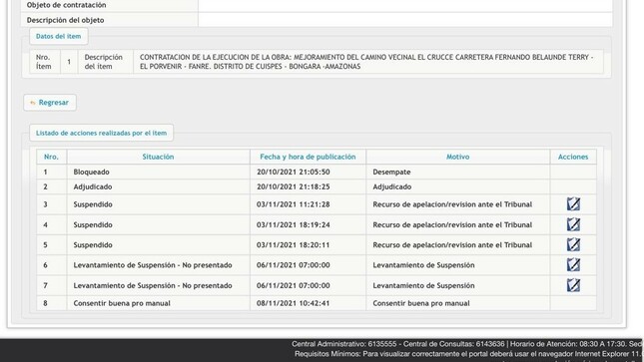This screenshot has height=362, width=644.
Task: Click the Motivo column header
Action: pos(458,157)
